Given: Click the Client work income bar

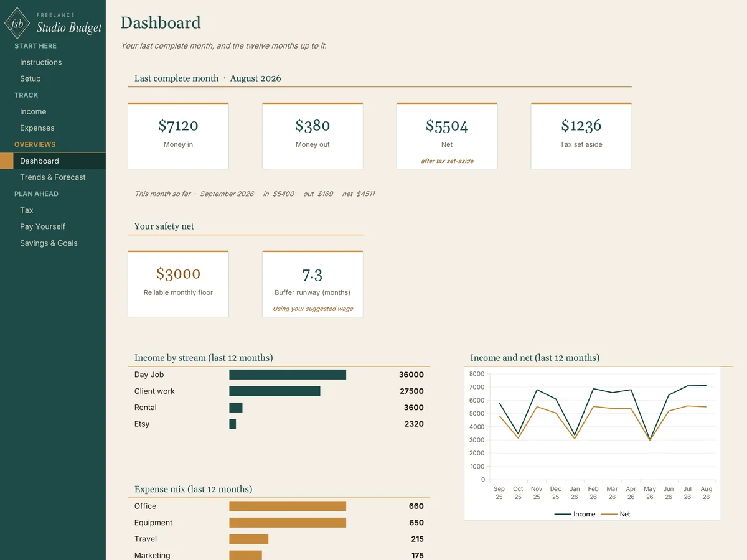Looking at the screenshot, I should 275,391.
